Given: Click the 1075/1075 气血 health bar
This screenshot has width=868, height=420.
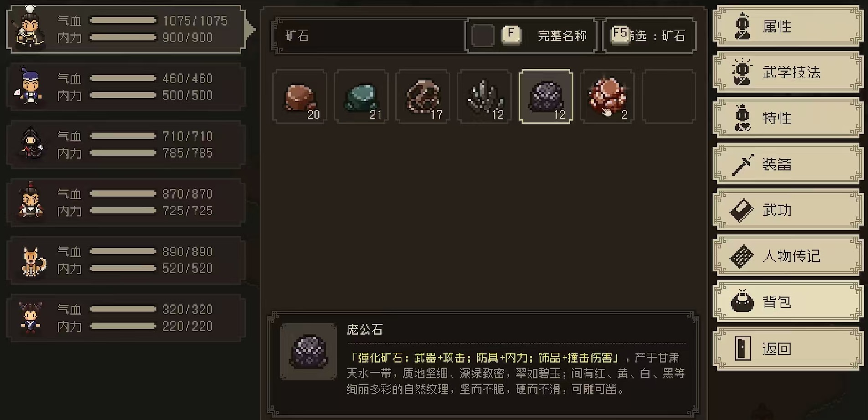Looking at the screenshot, I should click(123, 21).
